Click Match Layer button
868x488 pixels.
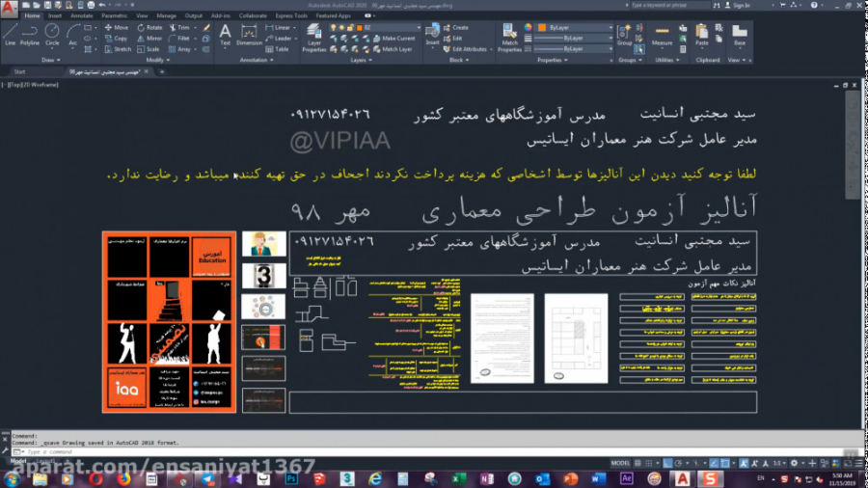(x=393, y=49)
